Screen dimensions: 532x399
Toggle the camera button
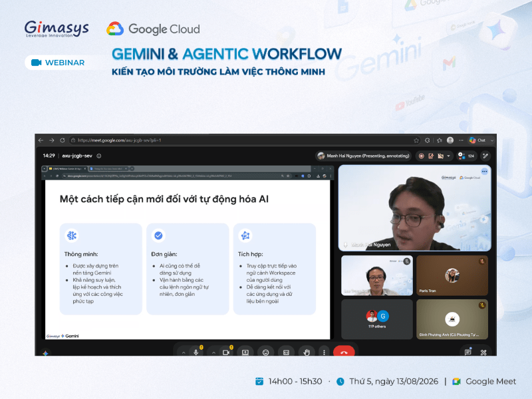point(226,352)
